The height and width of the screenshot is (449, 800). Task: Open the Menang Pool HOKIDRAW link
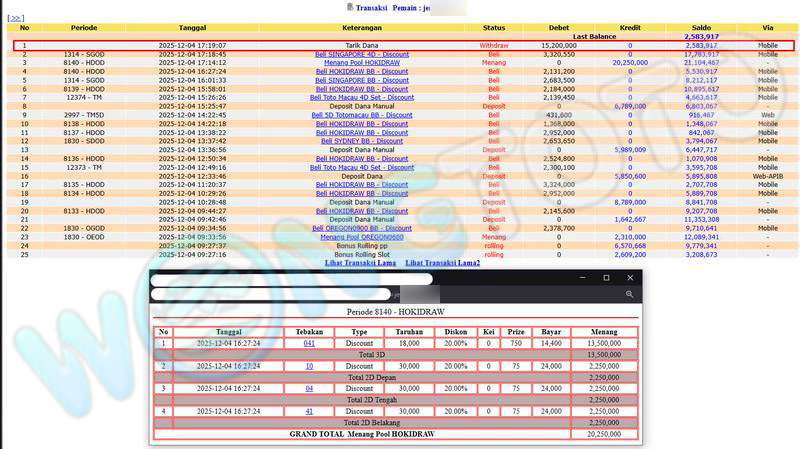(361, 63)
